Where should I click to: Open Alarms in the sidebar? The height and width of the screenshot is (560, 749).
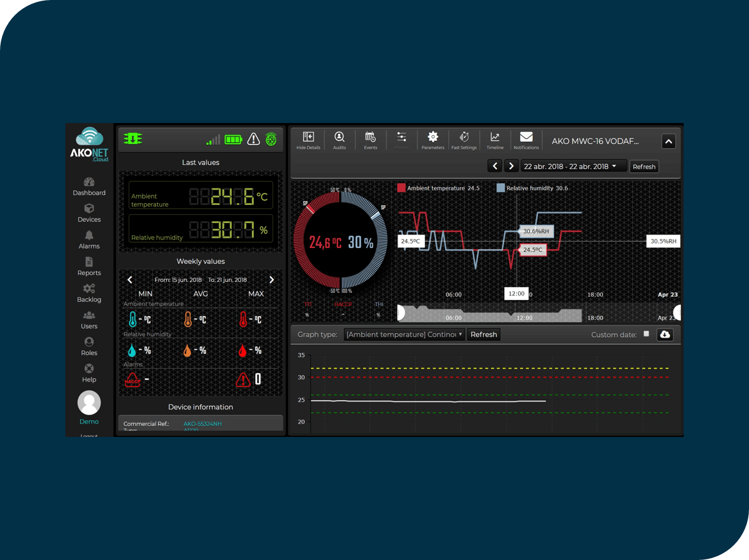(89, 240)
